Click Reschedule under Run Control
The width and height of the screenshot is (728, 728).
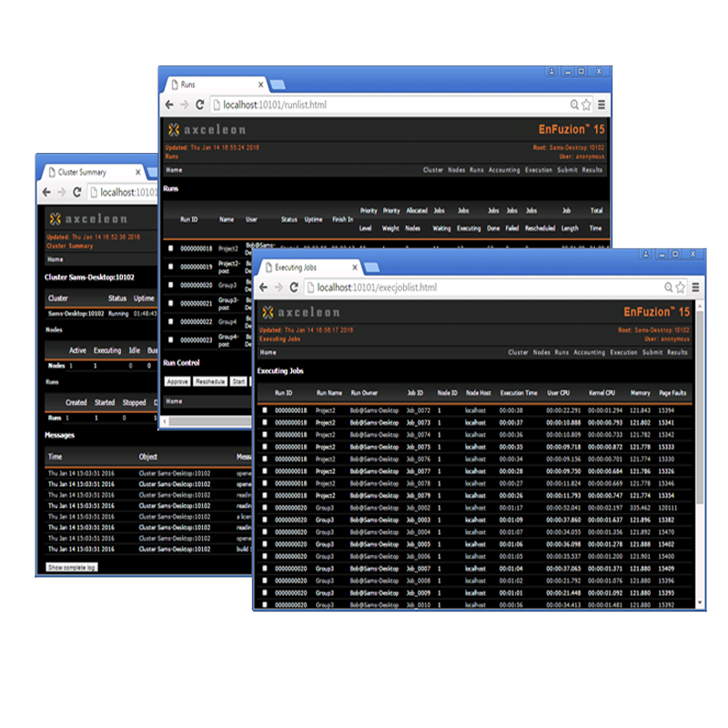[210, 381]
